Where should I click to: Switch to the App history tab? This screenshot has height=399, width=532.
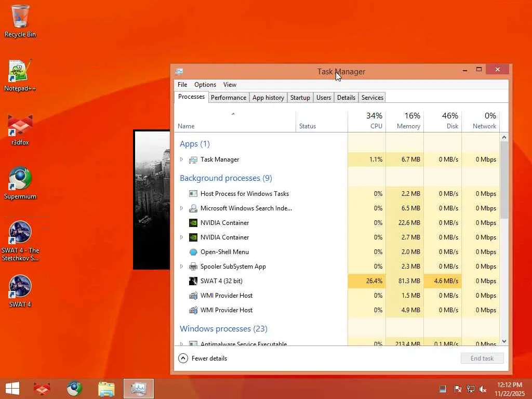268,98
